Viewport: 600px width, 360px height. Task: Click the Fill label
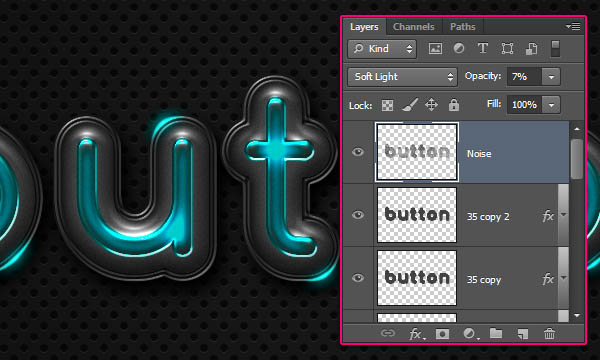[x=494, y=104]
